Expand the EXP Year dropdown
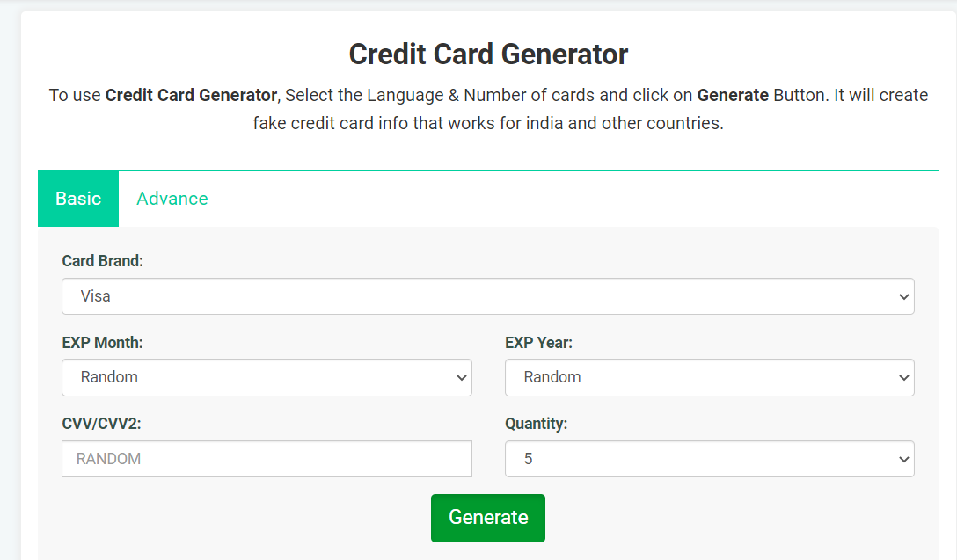Image resolution: width=957 pixels, height=560 pixels. [x=709, y=378]
